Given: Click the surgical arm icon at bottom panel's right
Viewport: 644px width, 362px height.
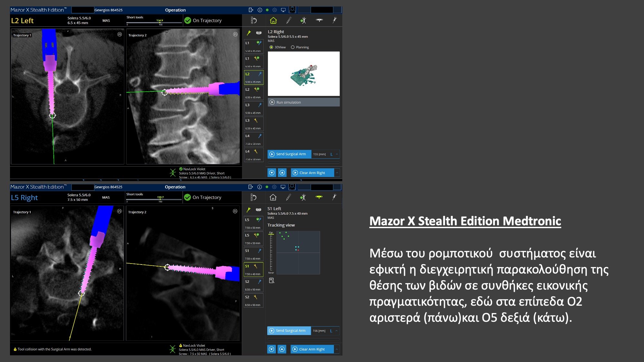Looking at the screenshot, I should click(x=334, y=197).
